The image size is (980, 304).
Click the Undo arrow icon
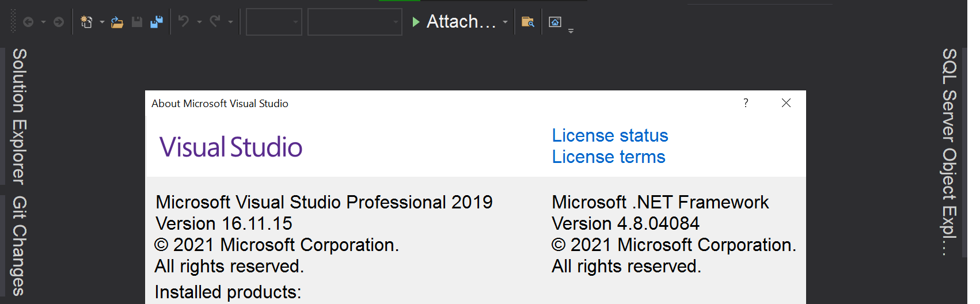click(x=184, y=21)
